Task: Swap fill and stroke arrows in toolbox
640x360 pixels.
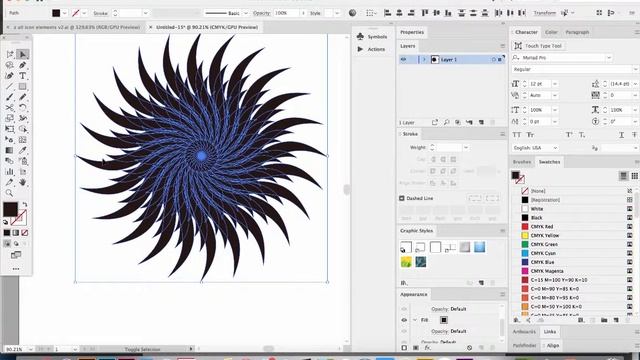Action: (25, 204)
